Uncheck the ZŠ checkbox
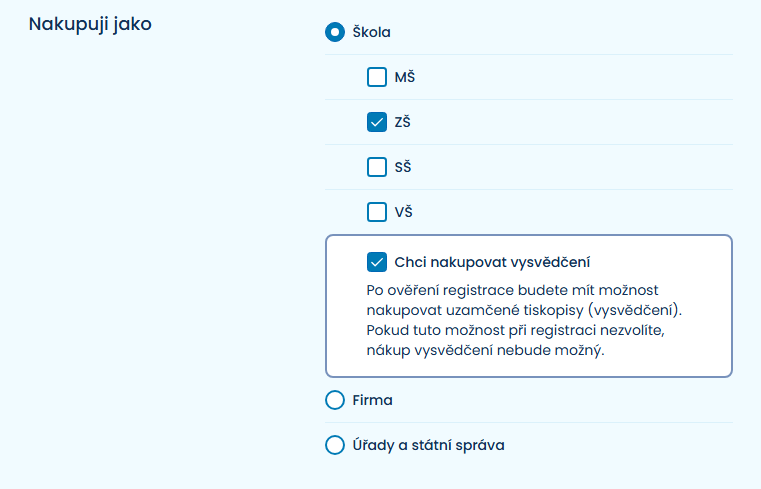Image resolution: width=761 pixels, height=489 pixels. click(377, 122)
